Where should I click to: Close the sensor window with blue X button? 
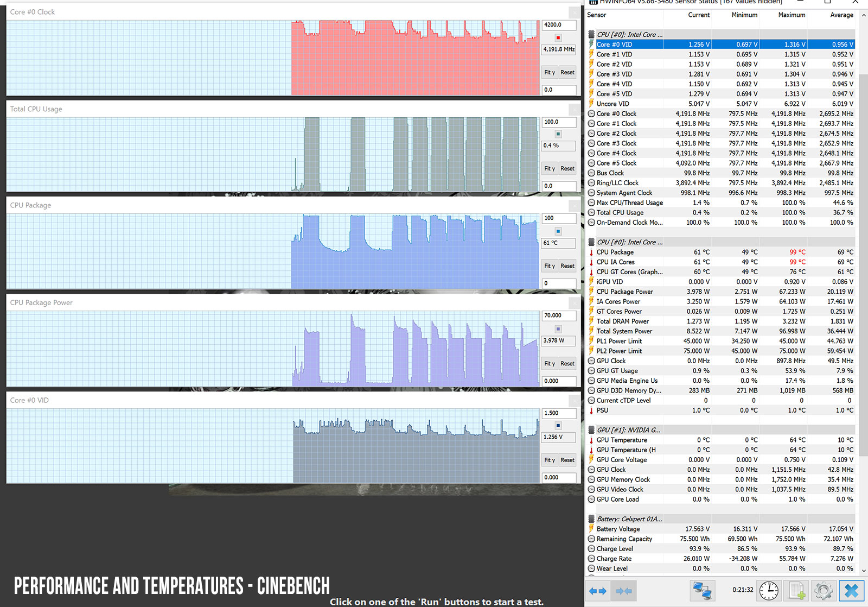(x=851, y=591)
